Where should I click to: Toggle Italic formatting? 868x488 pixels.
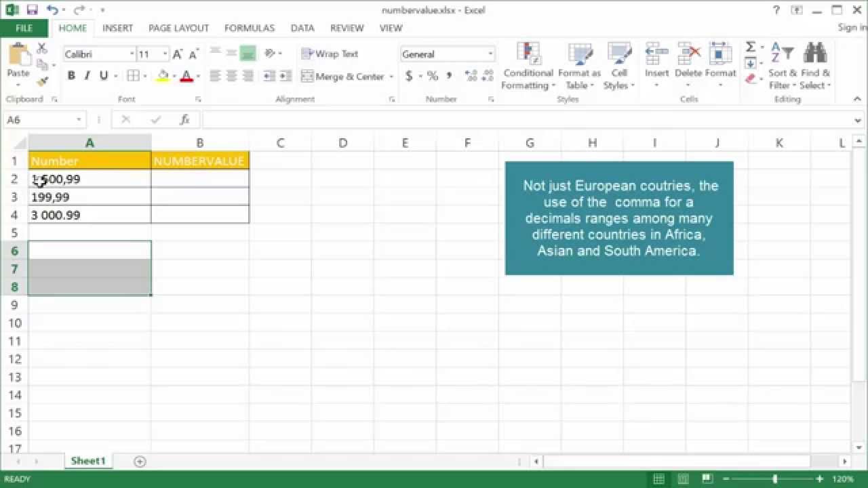(x=87, y=76)
